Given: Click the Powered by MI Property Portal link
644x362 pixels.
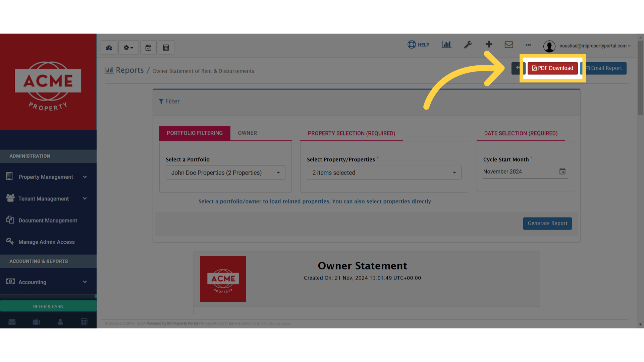Looking at the screenshot, I should pos(172,323).
